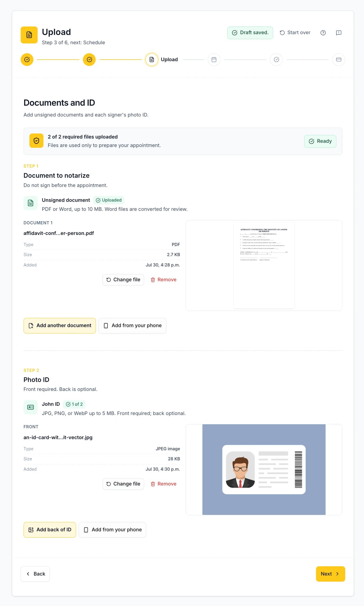This screenshot has height=606, width=364.
Task: Remove the ID card front image
Action: point(163,484)
